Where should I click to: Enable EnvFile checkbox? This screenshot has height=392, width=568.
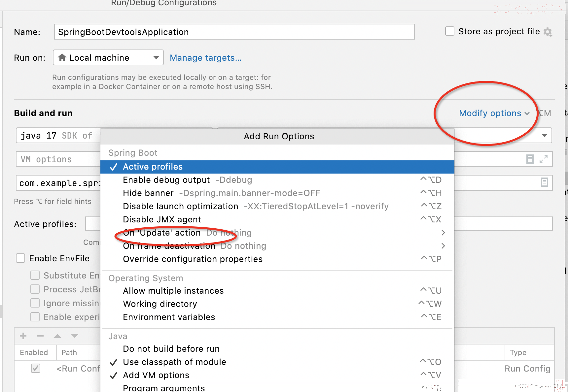point(20,258)
